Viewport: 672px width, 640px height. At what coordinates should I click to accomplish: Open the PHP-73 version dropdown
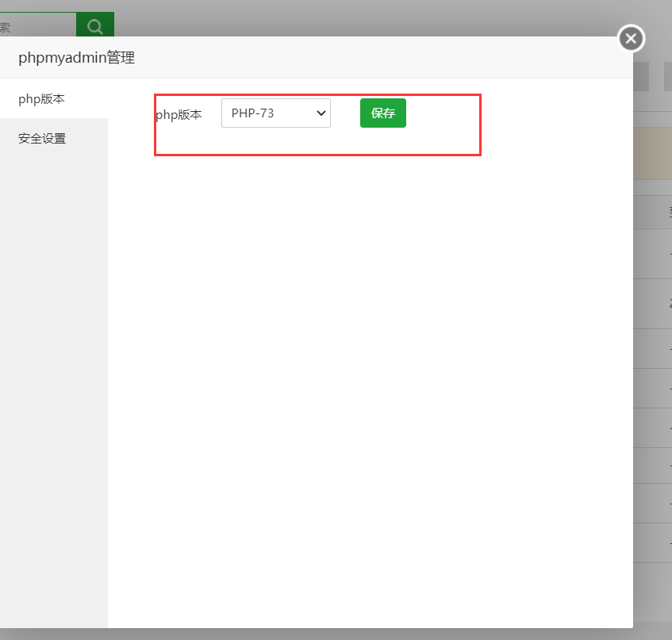(x=276, y=113)
